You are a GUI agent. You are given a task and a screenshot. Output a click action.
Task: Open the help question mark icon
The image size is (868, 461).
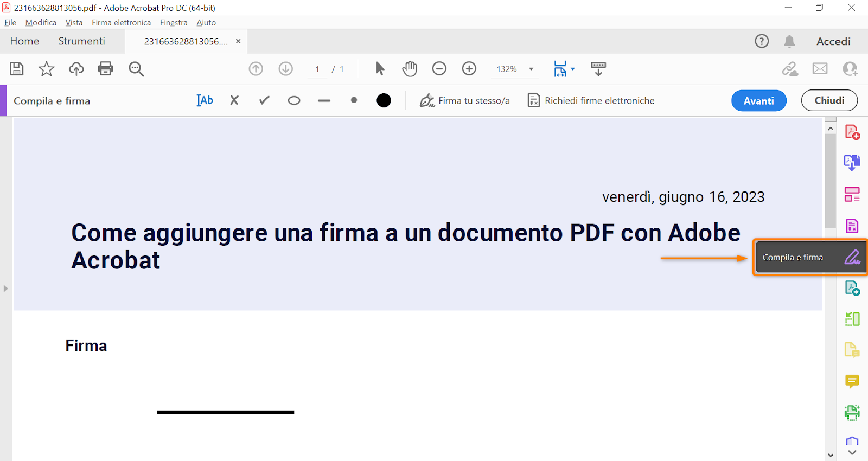[762, 41]
